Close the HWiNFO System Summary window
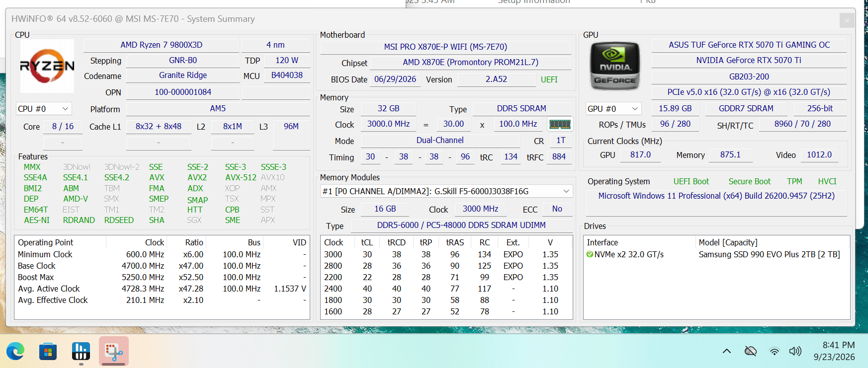 (848, 20)
